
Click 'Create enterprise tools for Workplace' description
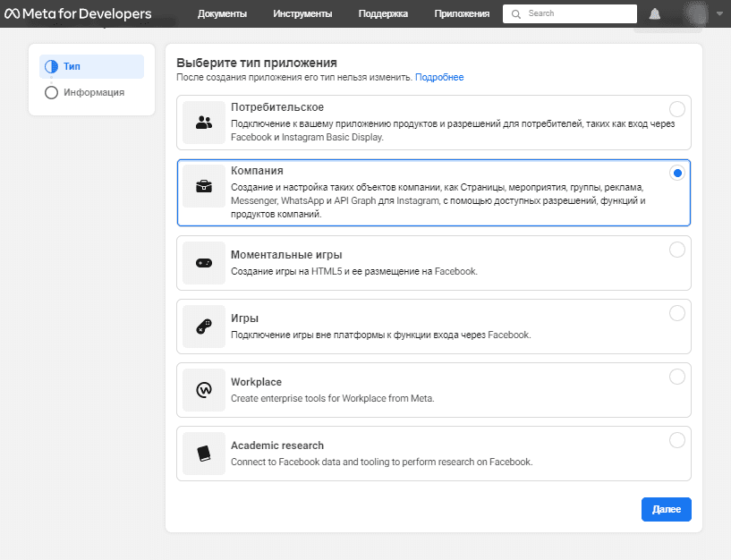click(x=333, y=398)
